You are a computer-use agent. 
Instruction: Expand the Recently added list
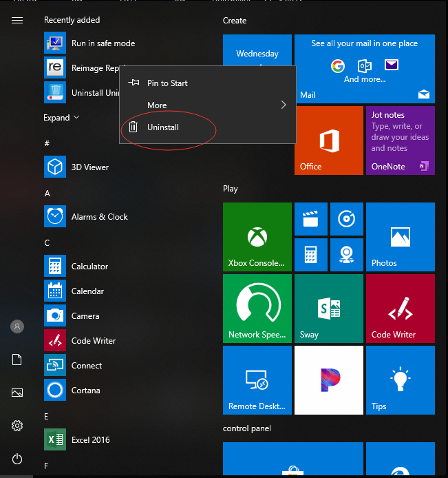(61, 118)
